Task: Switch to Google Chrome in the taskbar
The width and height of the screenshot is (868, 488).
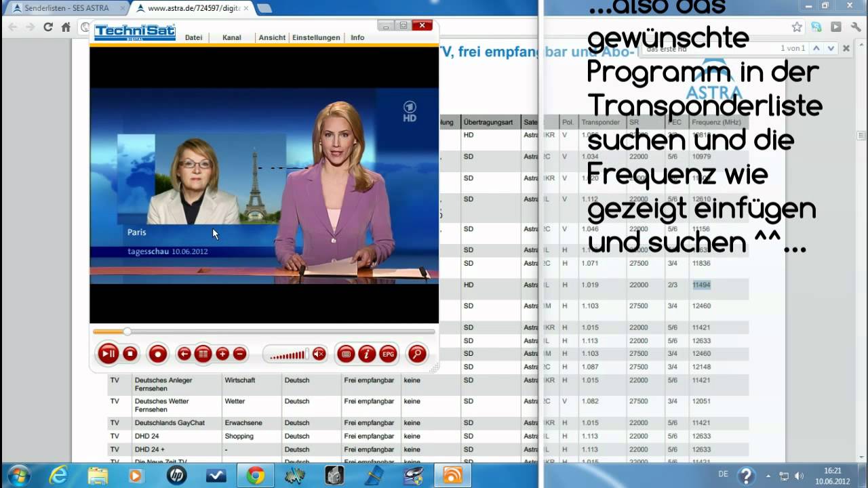Action: coord(255,476)
